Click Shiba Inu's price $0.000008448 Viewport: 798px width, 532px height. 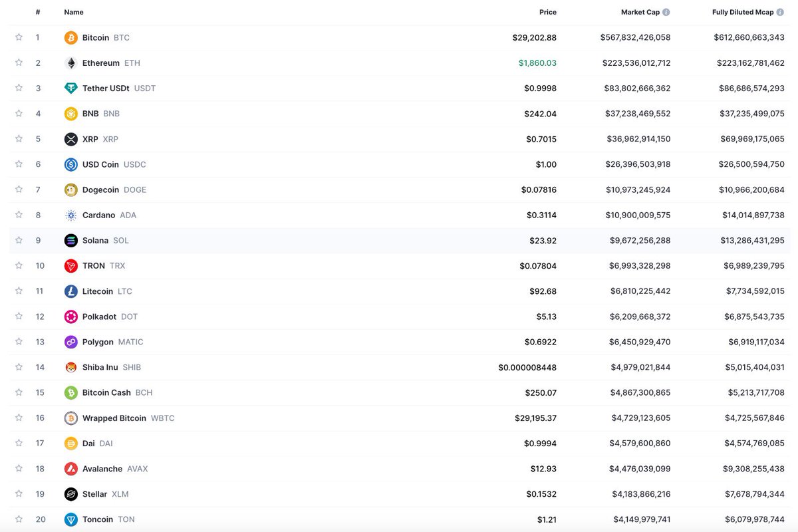click(527, 367)
